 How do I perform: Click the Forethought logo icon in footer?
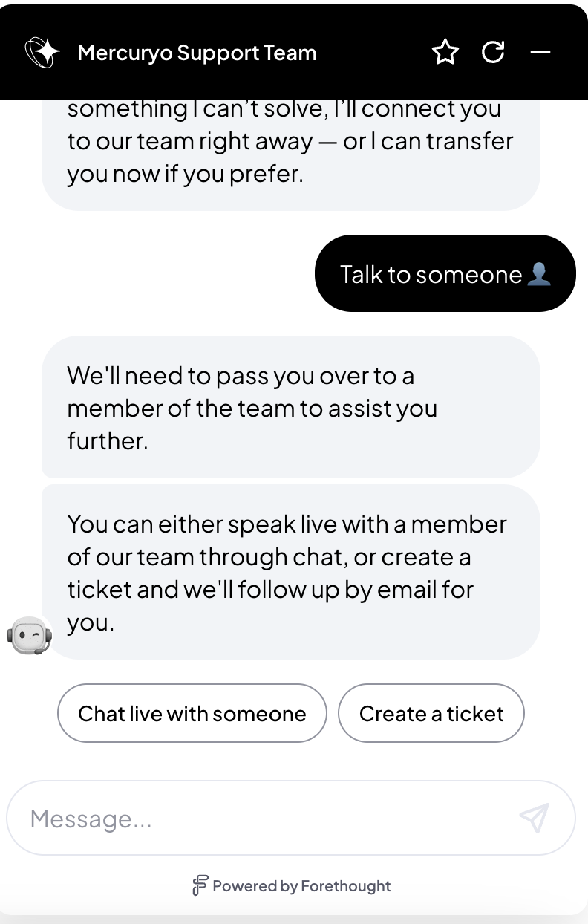click(x=200, y=885)
